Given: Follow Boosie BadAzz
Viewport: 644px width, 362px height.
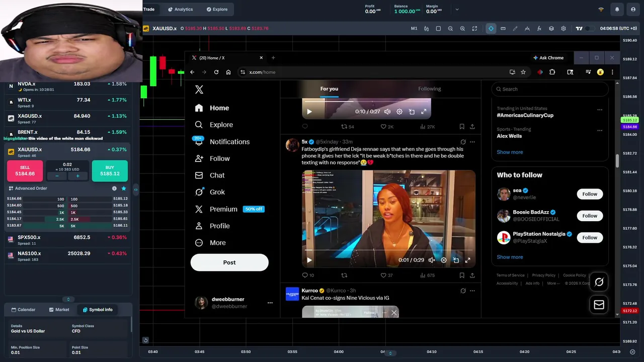Looking at the screenshot, I should click(590, 216).
